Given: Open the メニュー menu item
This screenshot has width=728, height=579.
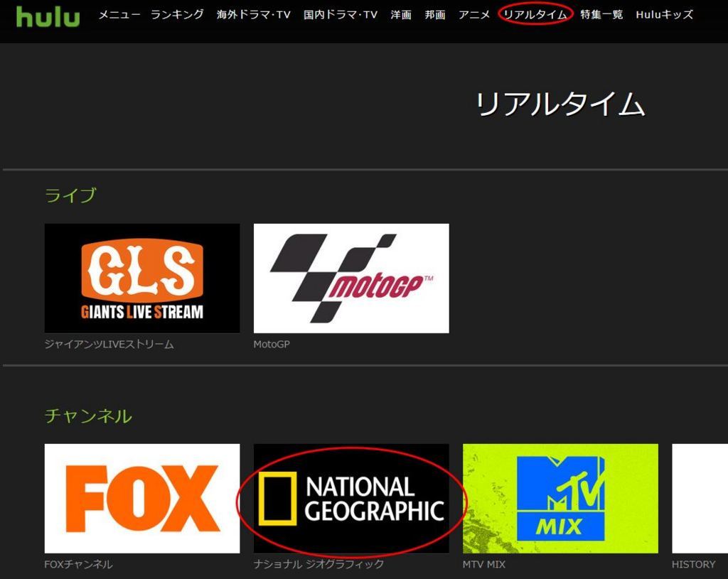Looking at the screenshot, I should pyautogui.click(x=119, y=15).
